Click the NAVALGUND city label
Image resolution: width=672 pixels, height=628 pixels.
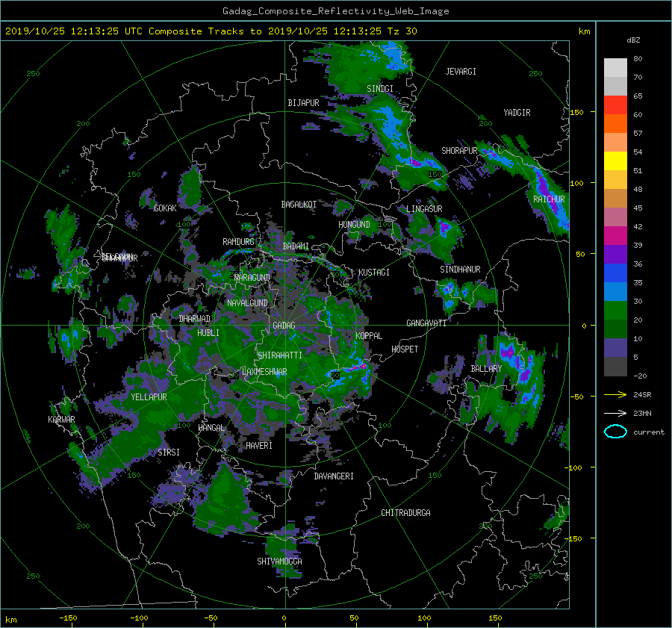pyautogui.click(x=247, y=303)
